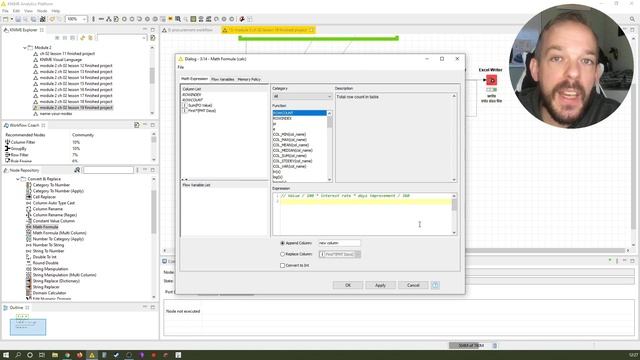Click the Column Filter icon in Workflow Coach
This screenshot has height=360, width=640.
click(7, 142)
